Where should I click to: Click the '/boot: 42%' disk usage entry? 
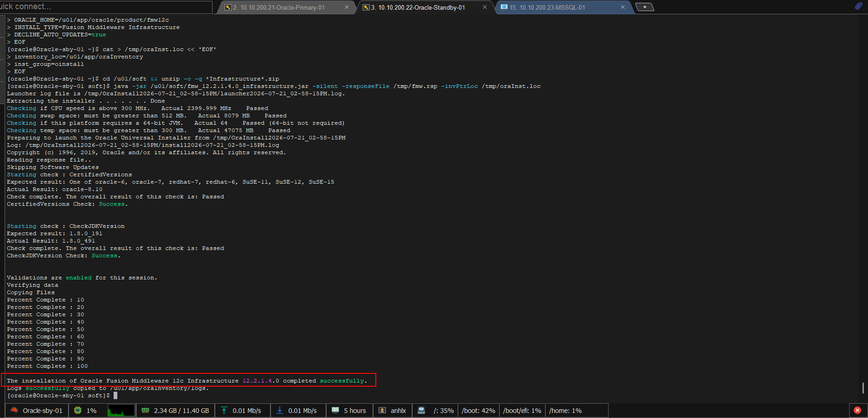(x=478, y=411)
